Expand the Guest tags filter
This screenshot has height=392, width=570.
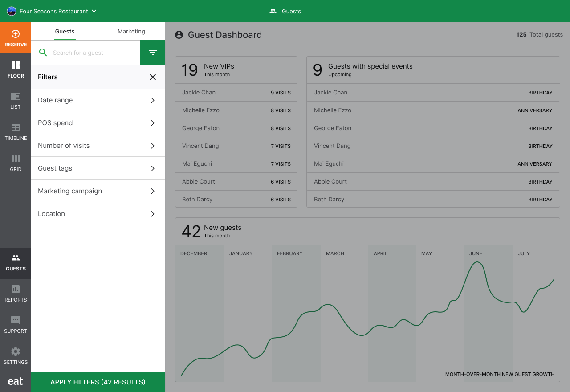[x=98, y=168]
